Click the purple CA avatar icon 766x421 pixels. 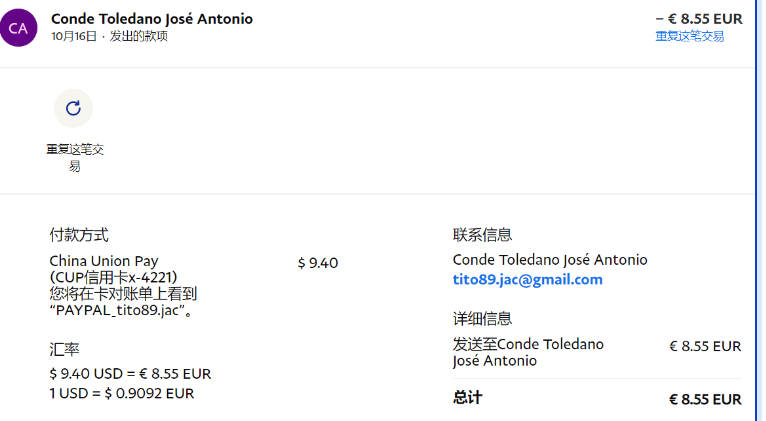click(x=18, y=27)
